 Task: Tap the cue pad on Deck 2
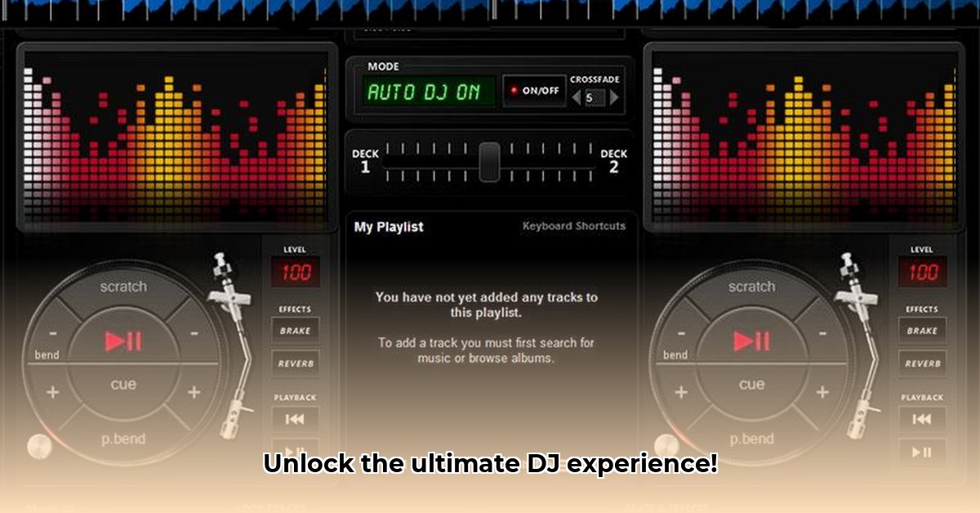[753, 384]
